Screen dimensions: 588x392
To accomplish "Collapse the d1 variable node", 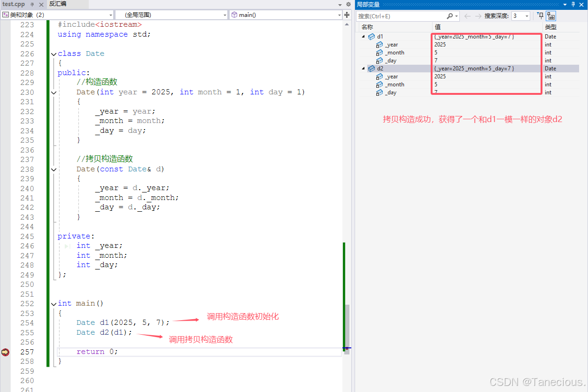I will pyautogui.click(x=363, y=37).
